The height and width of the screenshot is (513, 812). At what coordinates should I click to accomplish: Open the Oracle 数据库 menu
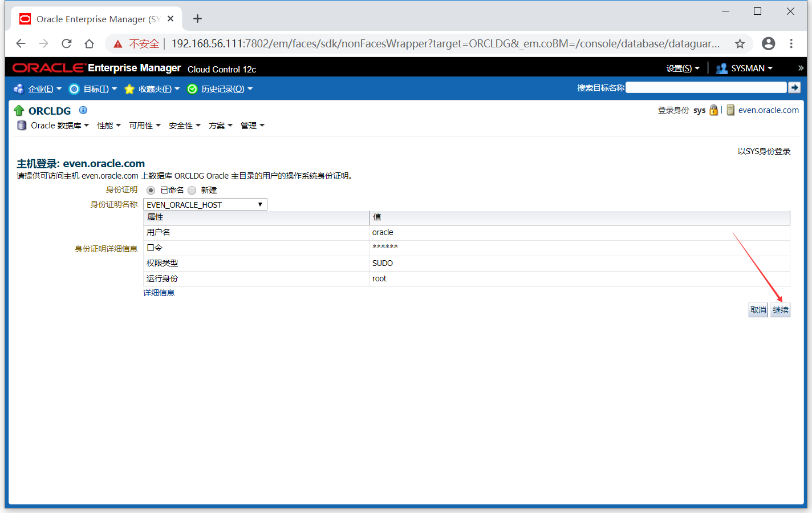click(60, 126)
